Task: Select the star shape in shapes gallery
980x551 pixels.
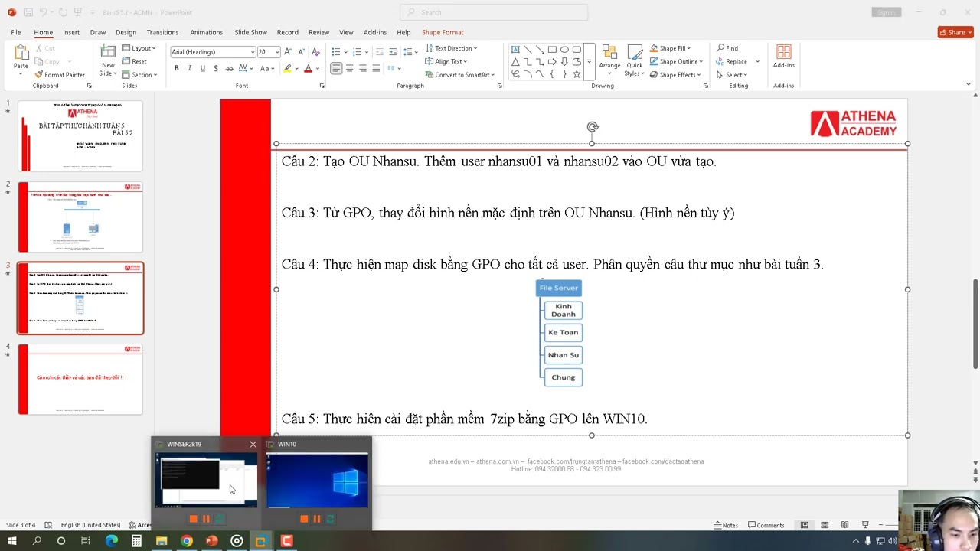Action: point(577,74)
